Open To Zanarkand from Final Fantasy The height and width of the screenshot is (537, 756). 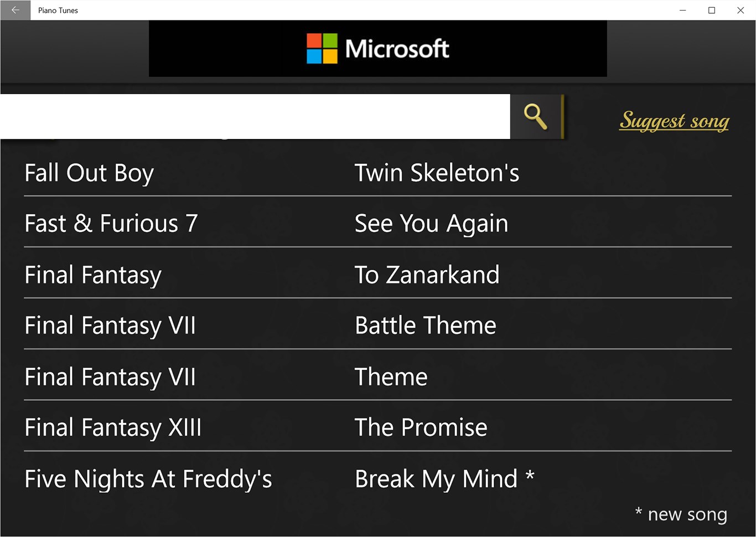pyautogui.click(x=427, y=275)
